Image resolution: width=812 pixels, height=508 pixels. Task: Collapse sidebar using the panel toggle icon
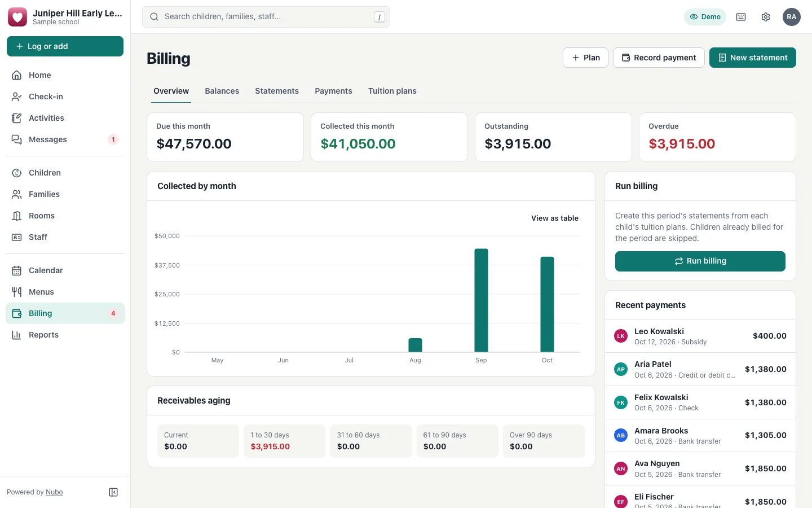(x=113, y=492)
